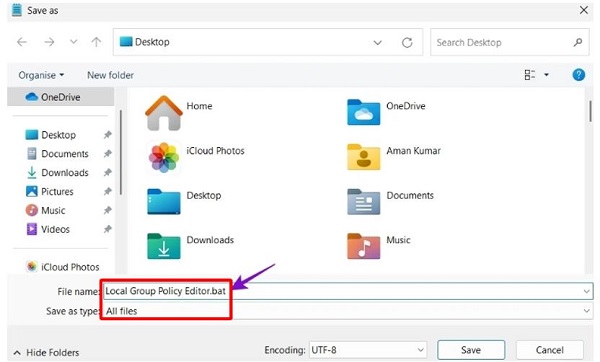The height and width of the screenshot is (362, 600).
Task: Expand the File name history dropdown
Action: pyautogui.click(x=587, y=292)
